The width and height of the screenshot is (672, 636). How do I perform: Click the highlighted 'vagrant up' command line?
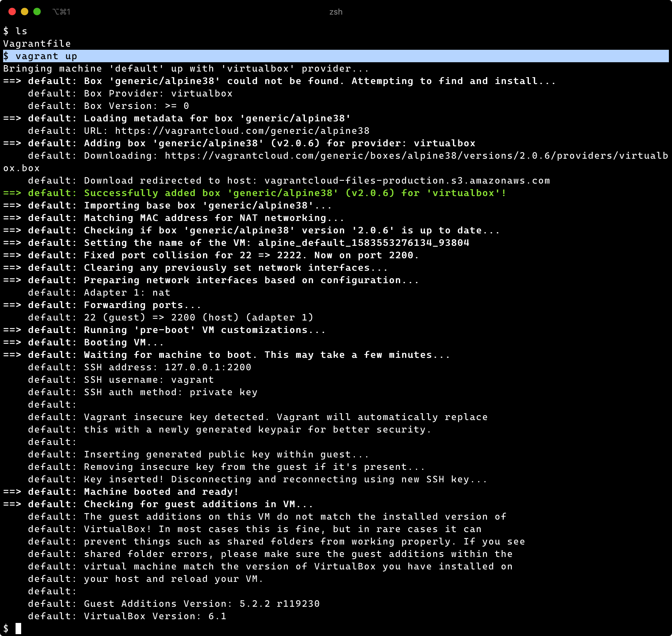point(46,56)
